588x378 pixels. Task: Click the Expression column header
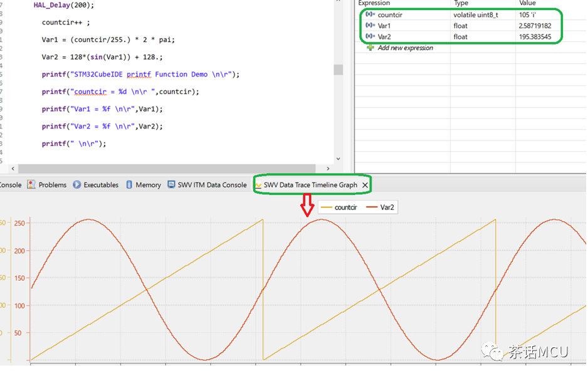click(374, 3)
